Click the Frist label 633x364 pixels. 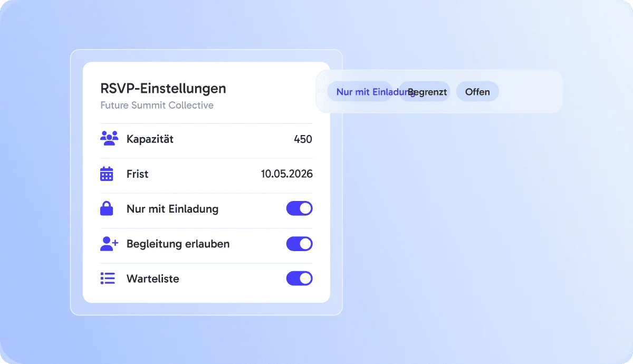tap(137, 174)
